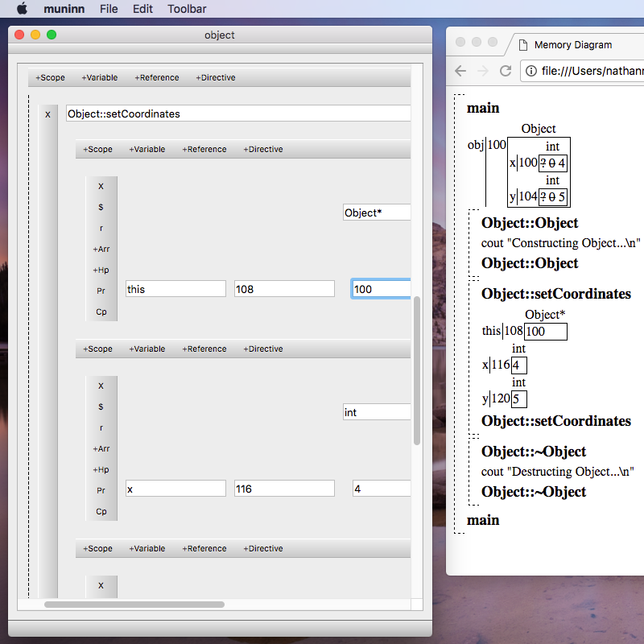The width and height of the screenshot is (644, 644).
Task: Click the Object* type input field
Action: 377,213
